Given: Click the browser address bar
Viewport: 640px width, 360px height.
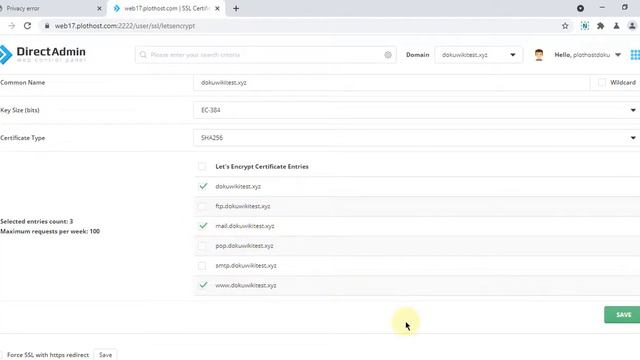Looking at the screenshot, I should (x=302, y=26).
